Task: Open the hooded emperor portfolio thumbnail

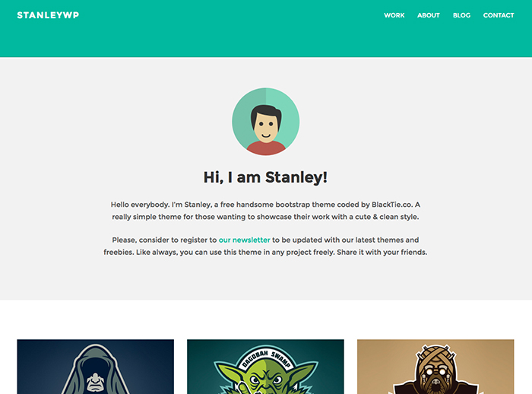Action: (95, 367)
